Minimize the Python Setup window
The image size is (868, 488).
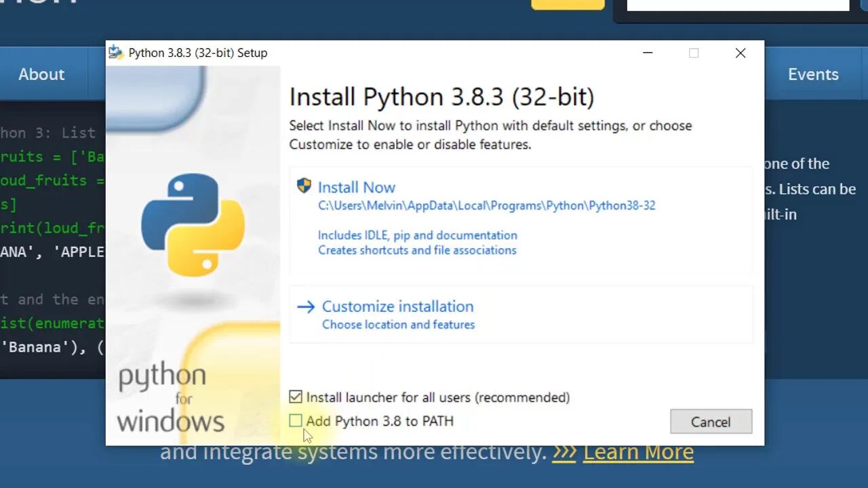[x=648, y=53]
